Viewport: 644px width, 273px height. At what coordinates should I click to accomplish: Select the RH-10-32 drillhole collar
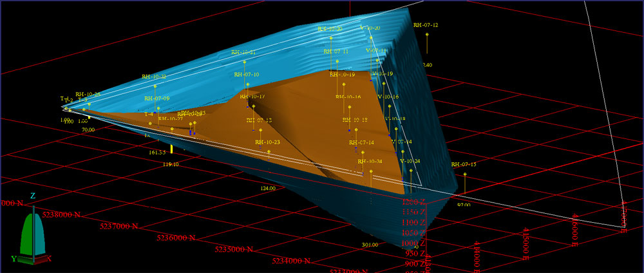[154, 77]
